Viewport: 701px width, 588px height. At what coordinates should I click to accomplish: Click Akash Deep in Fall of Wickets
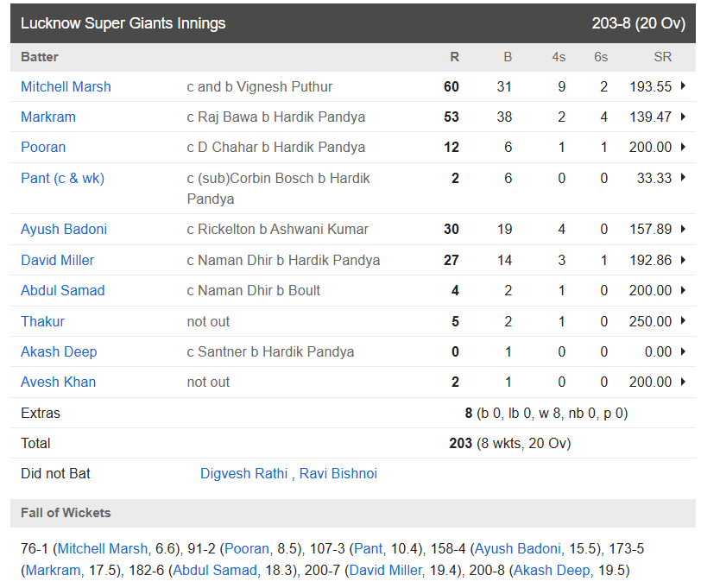[x=552, y=570]
